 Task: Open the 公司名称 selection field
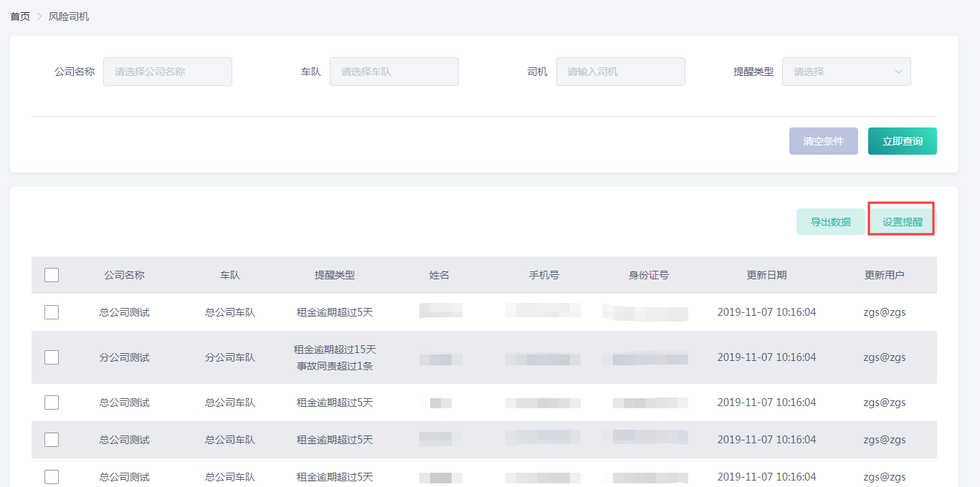(167, 72)
